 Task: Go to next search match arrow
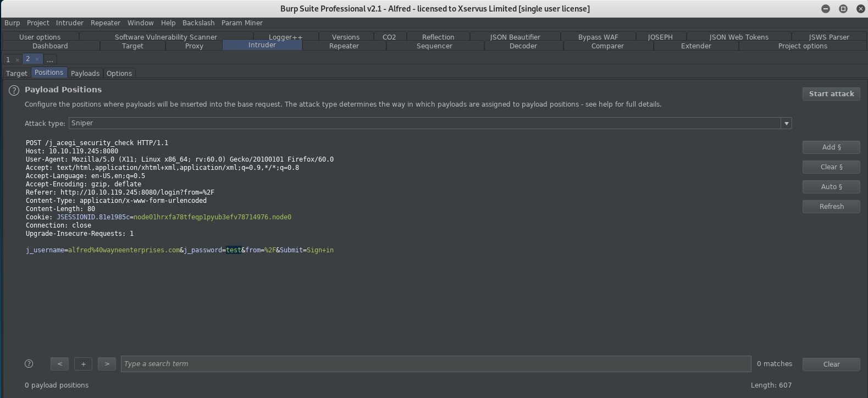tap(107, 364)
